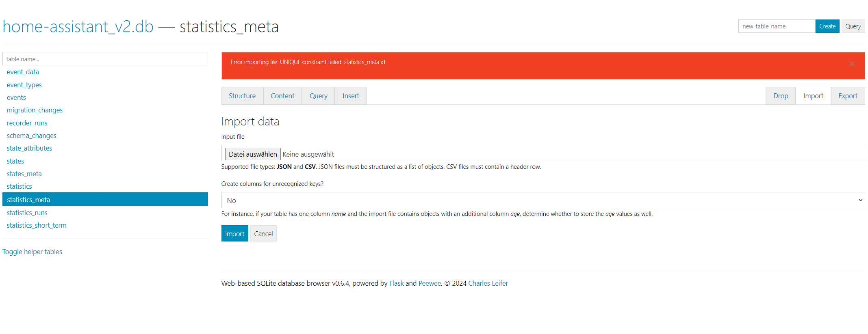This screenshot has height=334, width=868.
Task: Expand the unrecognized keys dropdown showing No
Action: click(x=543, y=200)
